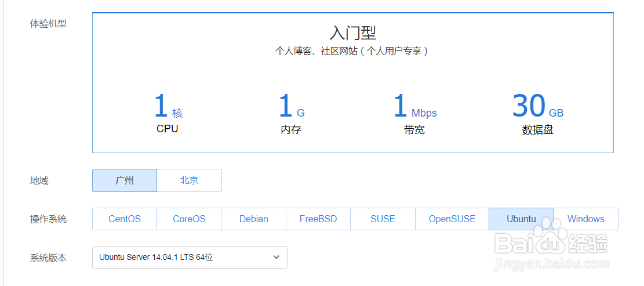Choose CentOS as operating system
The image size is (644, 286).
tap(125, 219)
